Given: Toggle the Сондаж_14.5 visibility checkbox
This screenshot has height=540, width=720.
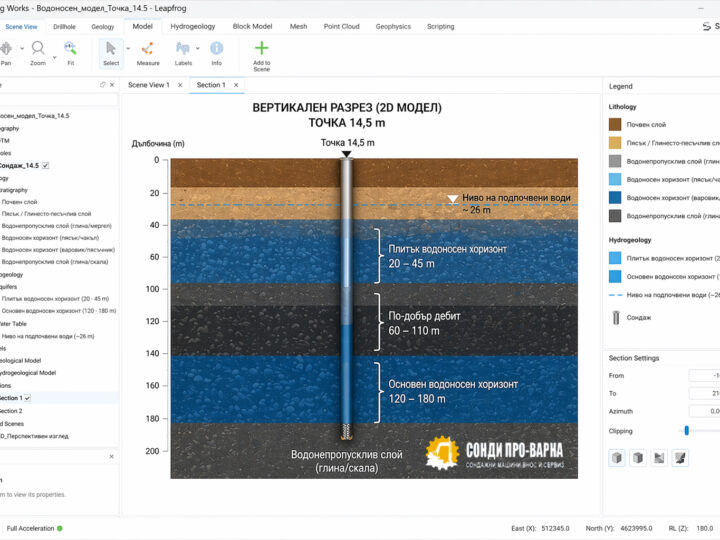Looking at the screenshot, I should [45, 165].
